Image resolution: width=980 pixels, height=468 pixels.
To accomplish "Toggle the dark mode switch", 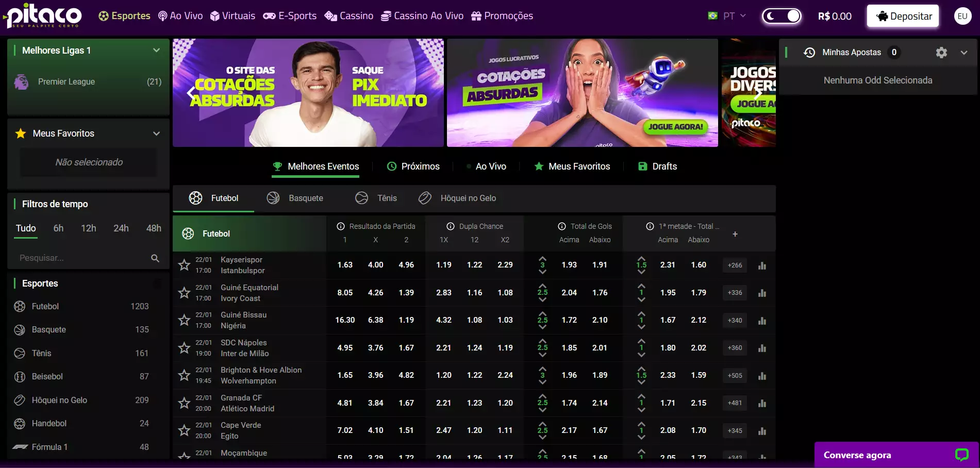I will coord(782,16).
